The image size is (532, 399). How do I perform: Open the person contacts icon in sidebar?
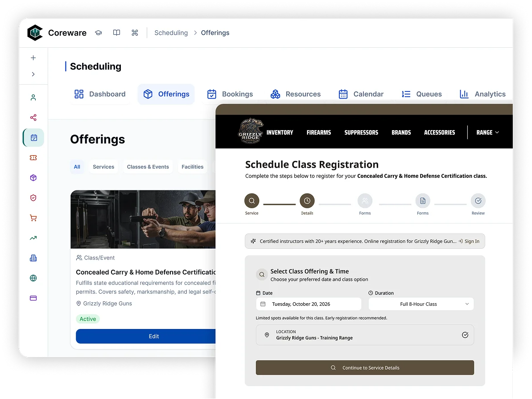[33, 98]
